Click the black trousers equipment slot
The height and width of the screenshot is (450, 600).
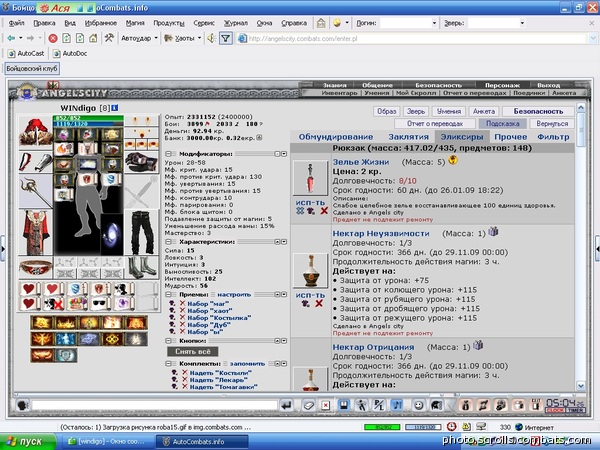click(142, 233)
